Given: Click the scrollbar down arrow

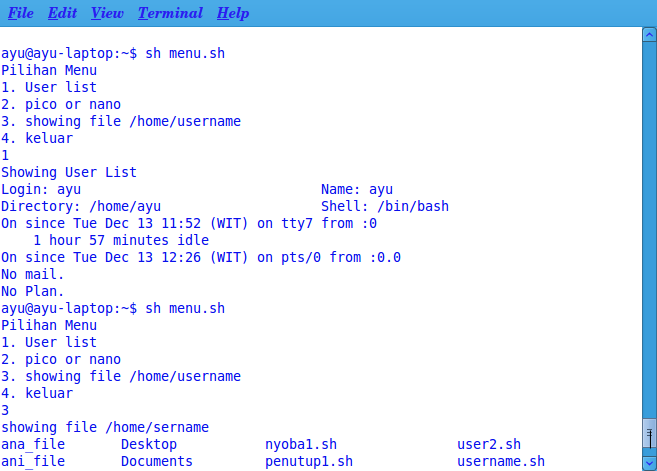Looking at the screenshot, I should [649, 463].
